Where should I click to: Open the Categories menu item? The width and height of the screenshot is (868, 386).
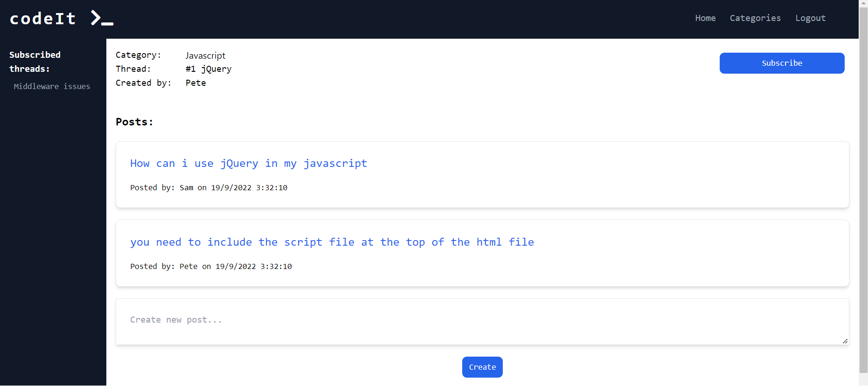[755, 18]
